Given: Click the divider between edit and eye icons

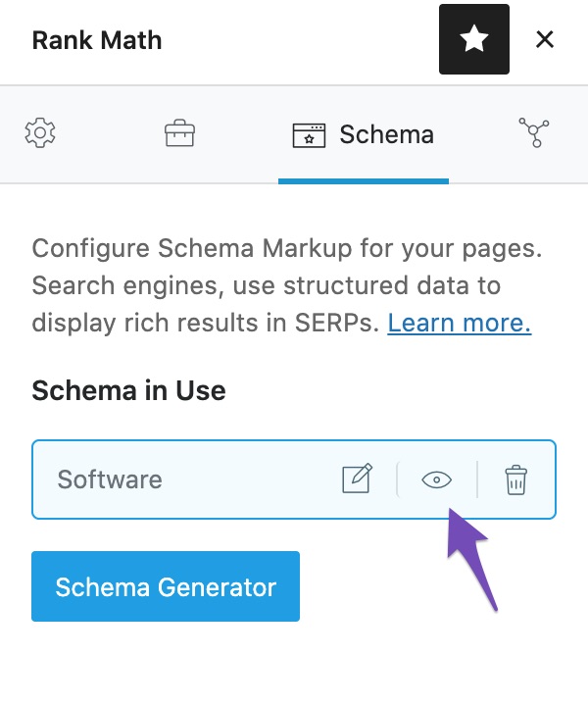Looking at the screenshot, I should click(x=397, y=479).
